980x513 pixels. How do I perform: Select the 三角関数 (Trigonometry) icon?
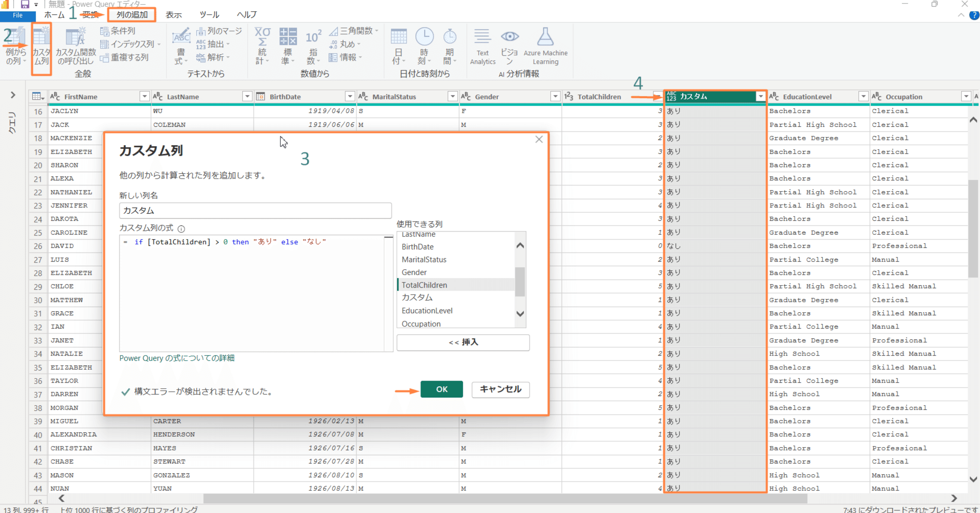click(354, 30)
